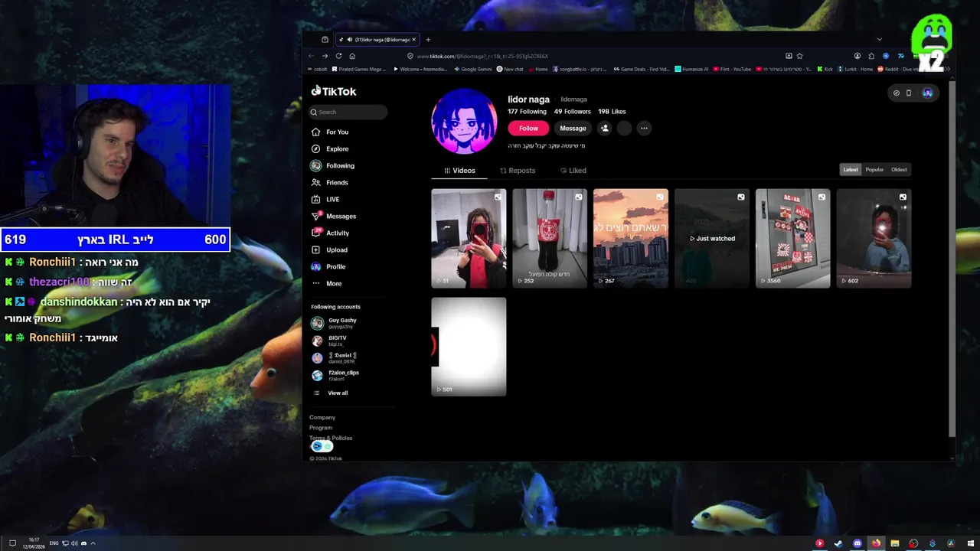Click View all following accounts

point(338,393)
